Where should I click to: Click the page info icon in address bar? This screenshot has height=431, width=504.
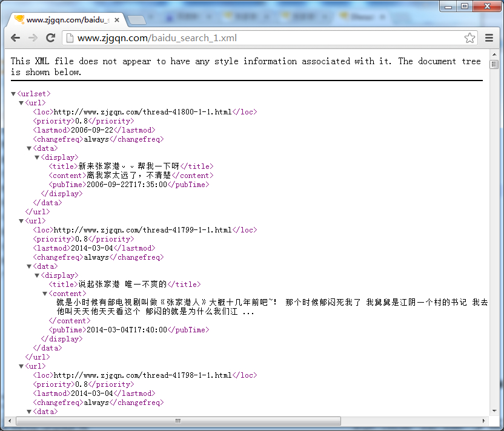69,38
